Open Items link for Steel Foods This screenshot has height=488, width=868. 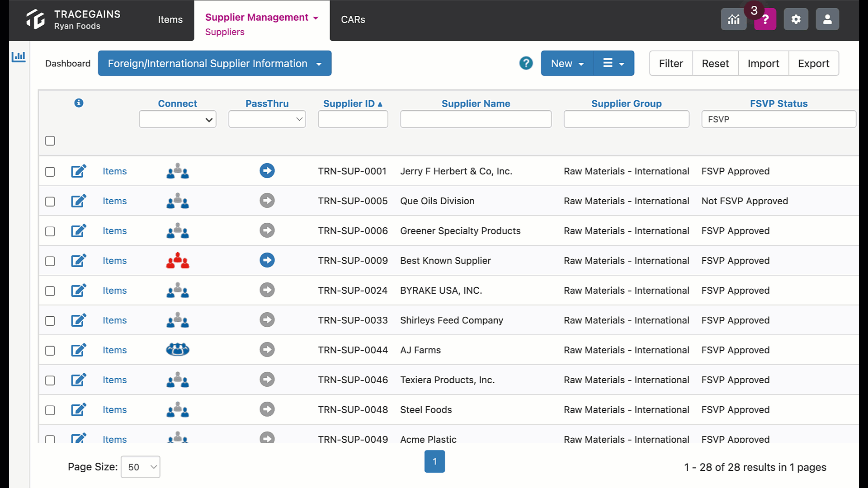tap(115, 410)
